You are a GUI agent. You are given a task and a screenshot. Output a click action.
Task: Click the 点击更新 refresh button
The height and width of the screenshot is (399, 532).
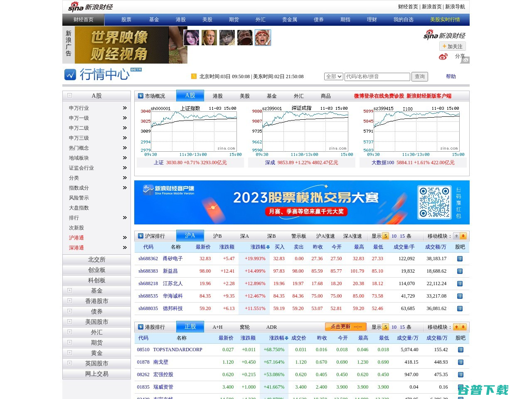tap(346, 327)
